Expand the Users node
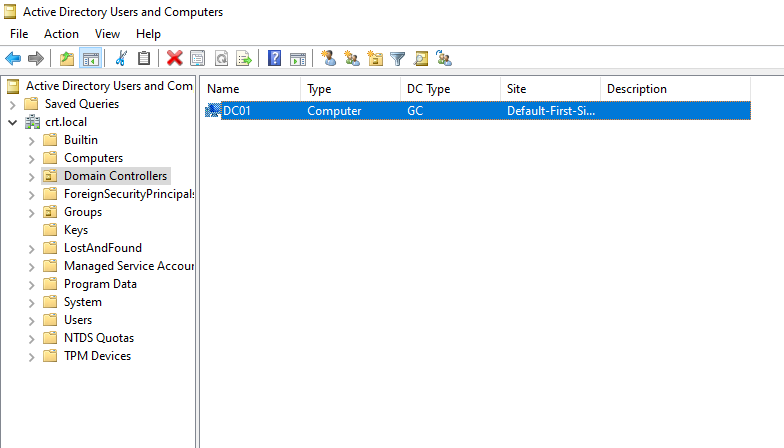The height and width of the screenshot is (448, 784). (32, 320)
